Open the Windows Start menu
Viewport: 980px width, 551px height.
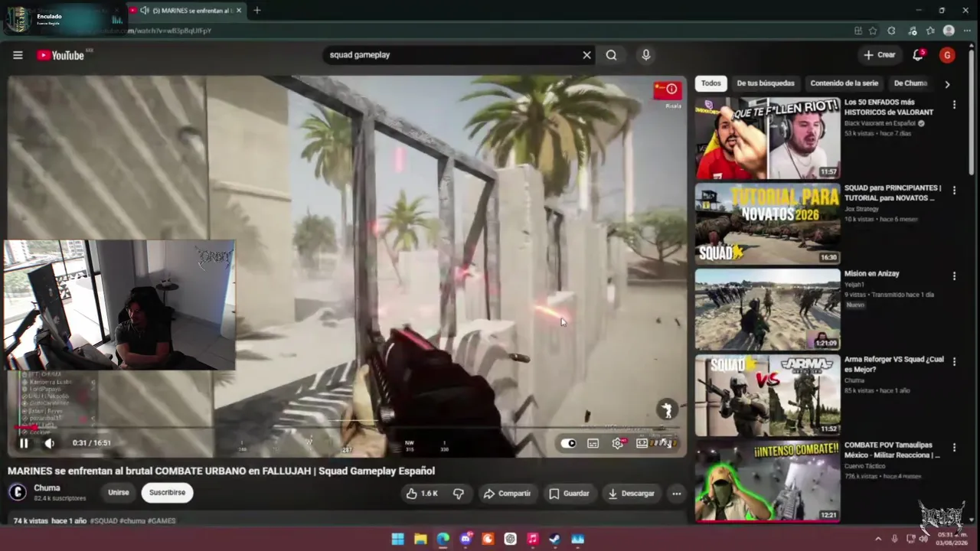(x=397, y=539)
